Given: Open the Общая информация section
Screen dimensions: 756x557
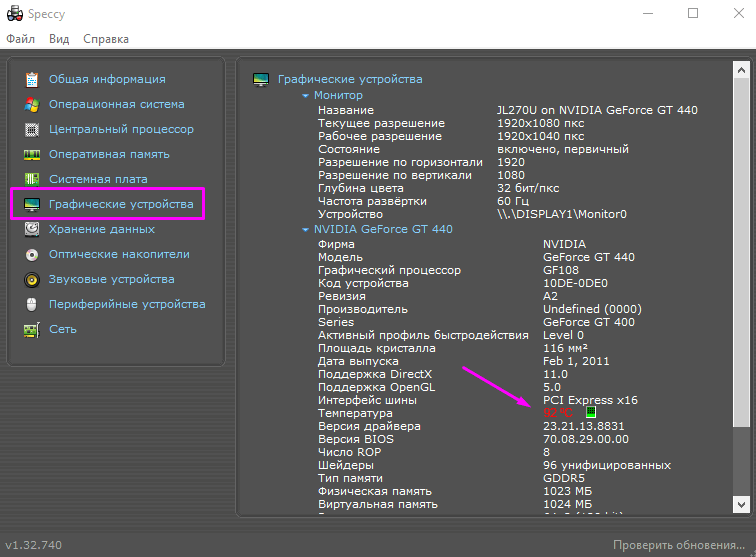Looking at the screenshot, I should [107, 79].
